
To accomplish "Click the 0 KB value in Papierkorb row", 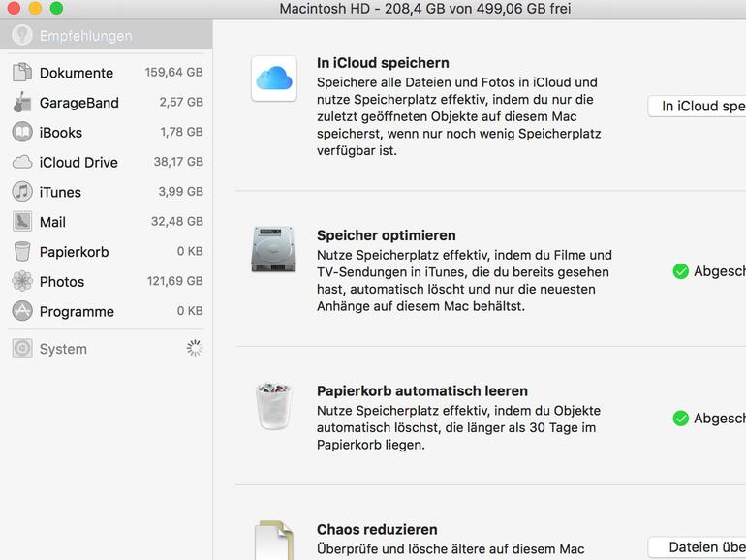I will pyautogui.click(x=190, y=251).
